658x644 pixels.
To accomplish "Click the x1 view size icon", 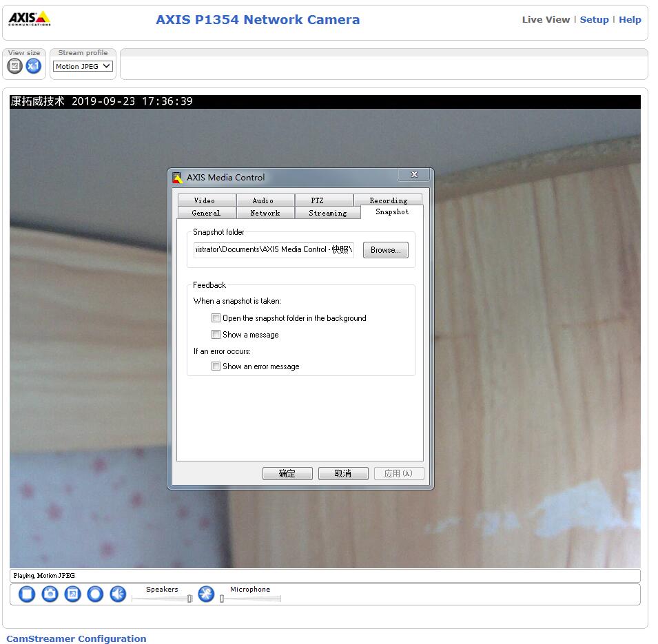I will click(x=33, y=66).
